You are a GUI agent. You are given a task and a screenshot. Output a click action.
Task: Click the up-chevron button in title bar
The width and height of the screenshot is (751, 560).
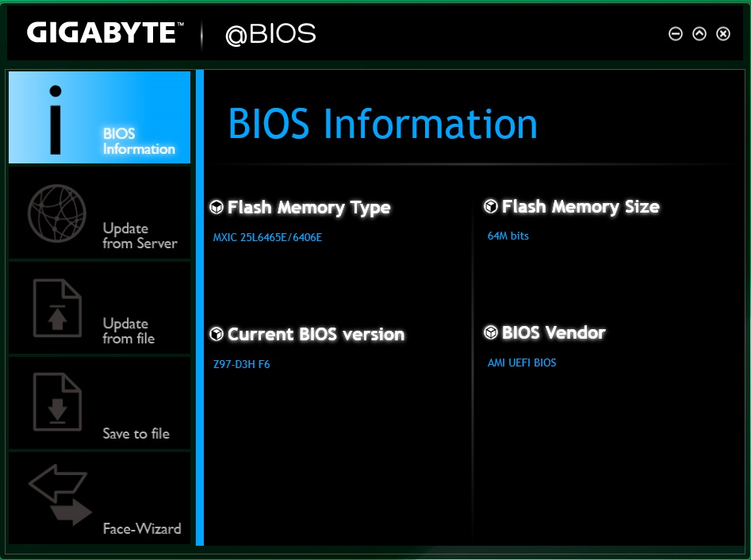(699, 33)
